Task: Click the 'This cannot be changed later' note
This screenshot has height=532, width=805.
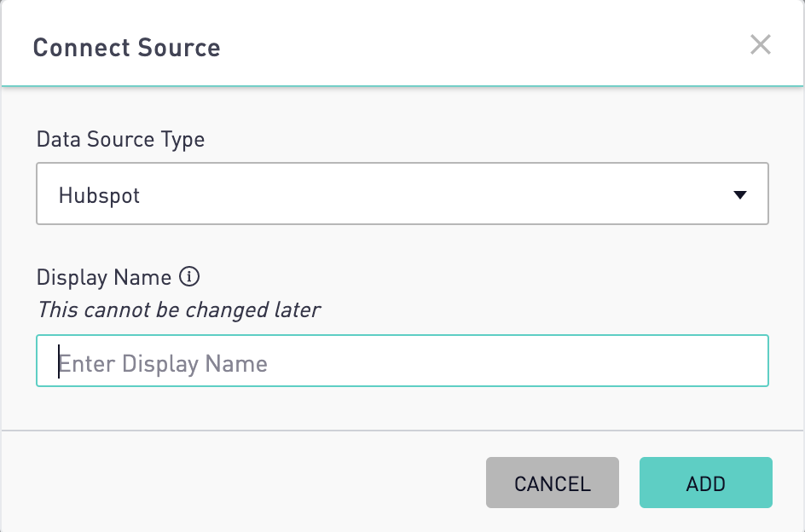Action: 179,310
